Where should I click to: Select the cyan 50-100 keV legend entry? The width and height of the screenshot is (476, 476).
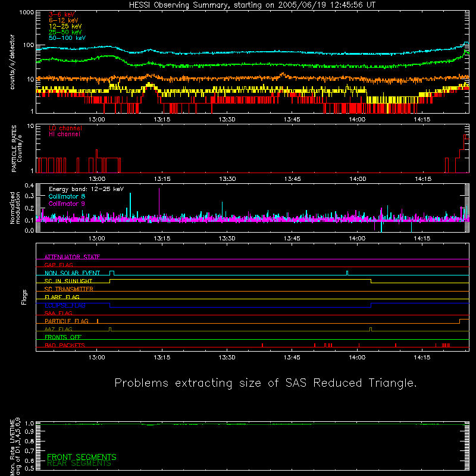tap(67, 38)
